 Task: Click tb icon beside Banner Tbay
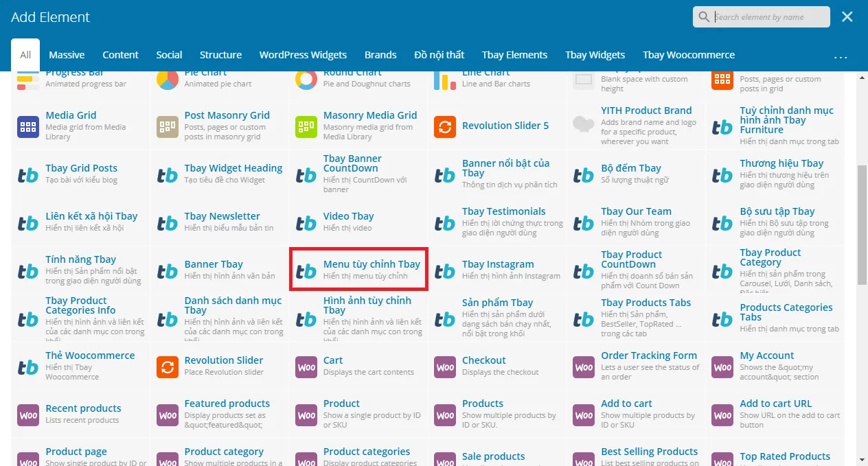(168, 271)
